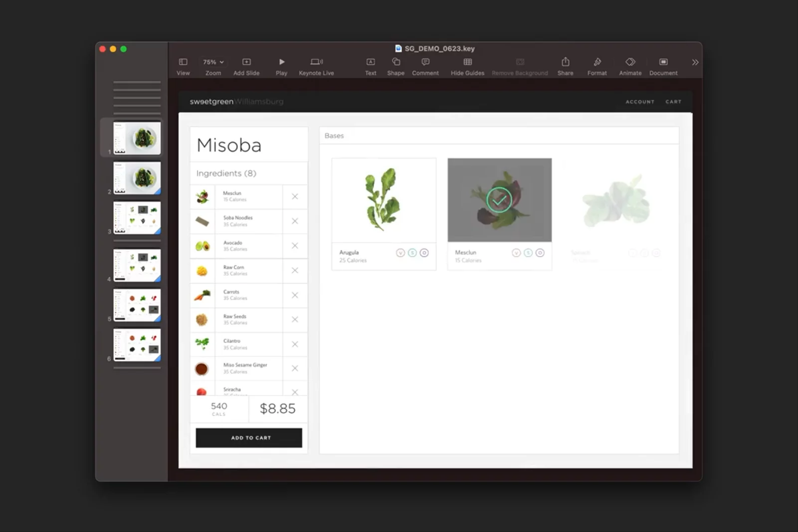Click the S icon on the Mesclun card
This screenshot has width=798, height=532.
tap(528, 253)
